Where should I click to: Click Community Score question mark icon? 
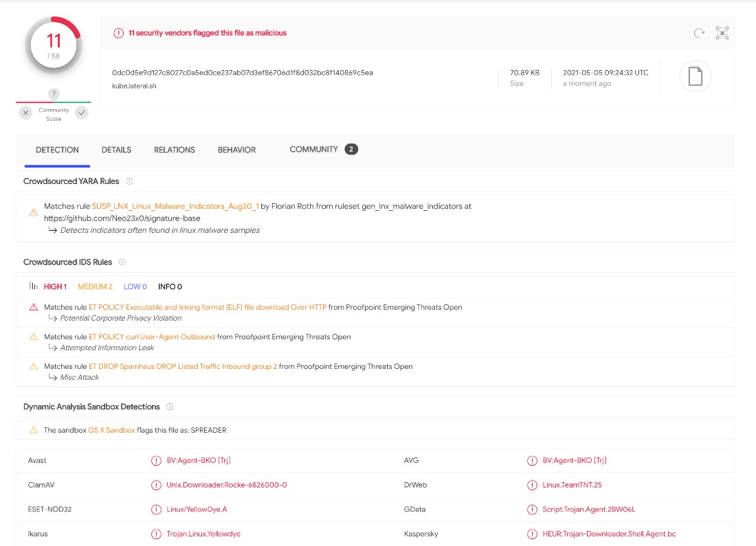[x=54, y=94]
